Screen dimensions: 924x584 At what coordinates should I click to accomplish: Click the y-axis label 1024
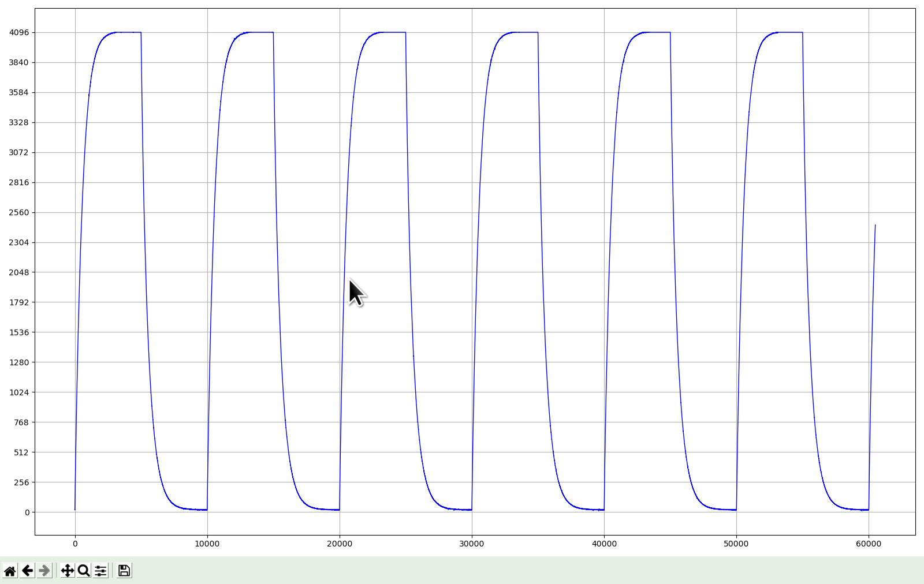[x=18, y=392]
